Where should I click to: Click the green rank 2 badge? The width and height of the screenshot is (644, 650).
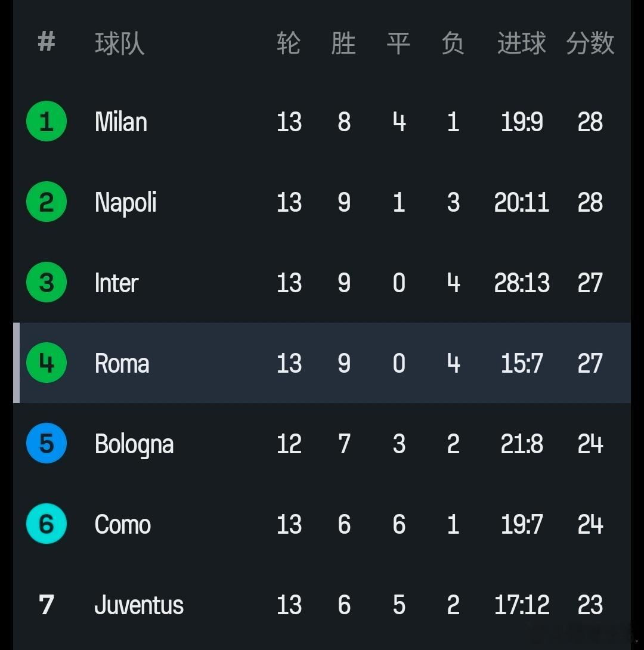[47, 202]
